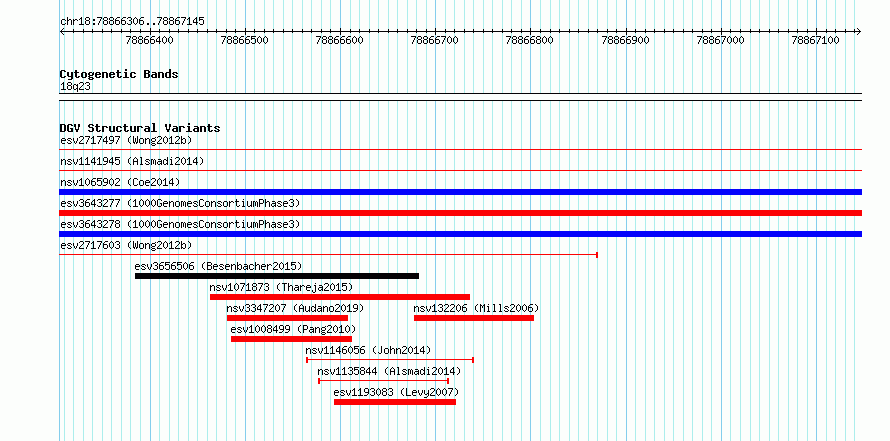This screenshot has width=890, height=441.
Task: Click the esv2717497 (Wong2012b) variant label
Action: [x=126, y=140]
